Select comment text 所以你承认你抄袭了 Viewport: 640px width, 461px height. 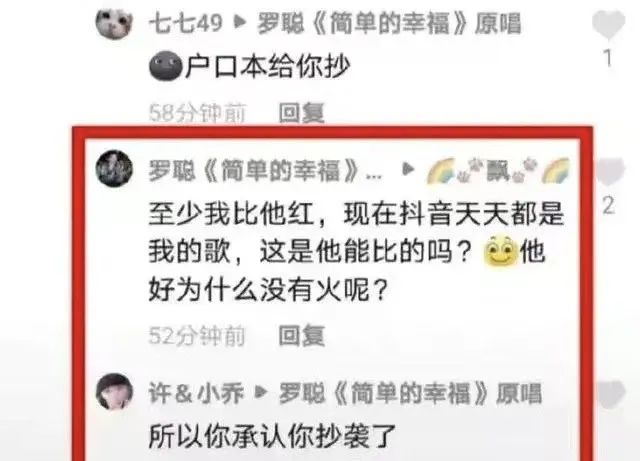click(272, 436)
